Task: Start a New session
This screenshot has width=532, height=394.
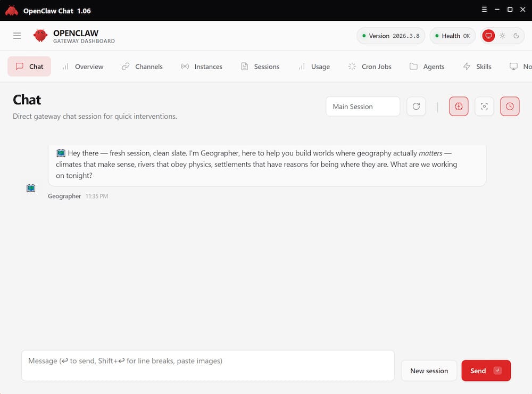Action: [429, 371]
